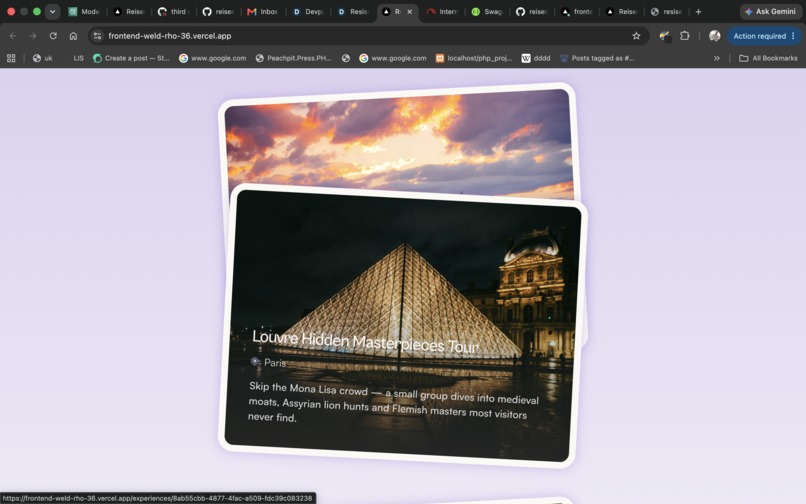
Task: Open the Chrome three-dot menu
Action: pyautogui.click(x=793, y=36)
